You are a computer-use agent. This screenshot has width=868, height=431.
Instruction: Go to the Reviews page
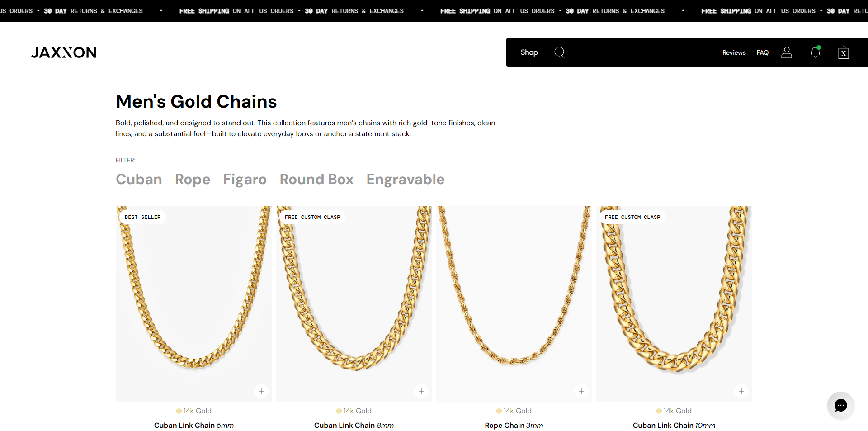click(x=734, y=53)
